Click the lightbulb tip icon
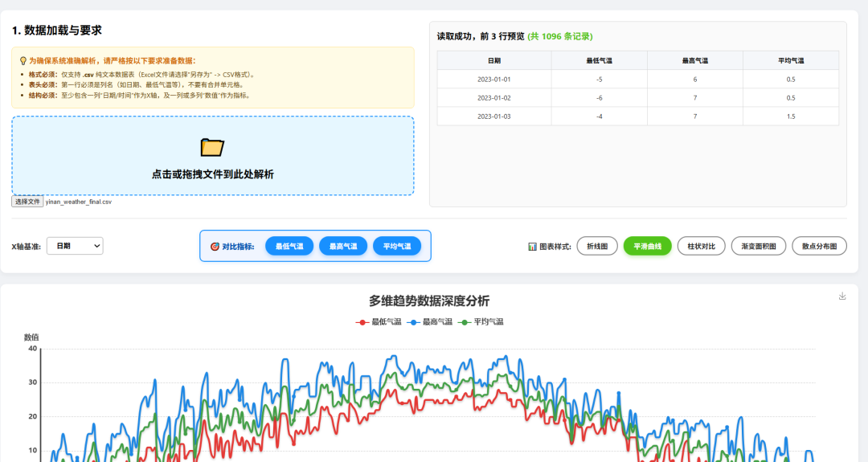Screen dimensions: 868x462 [x=23, y=61]
